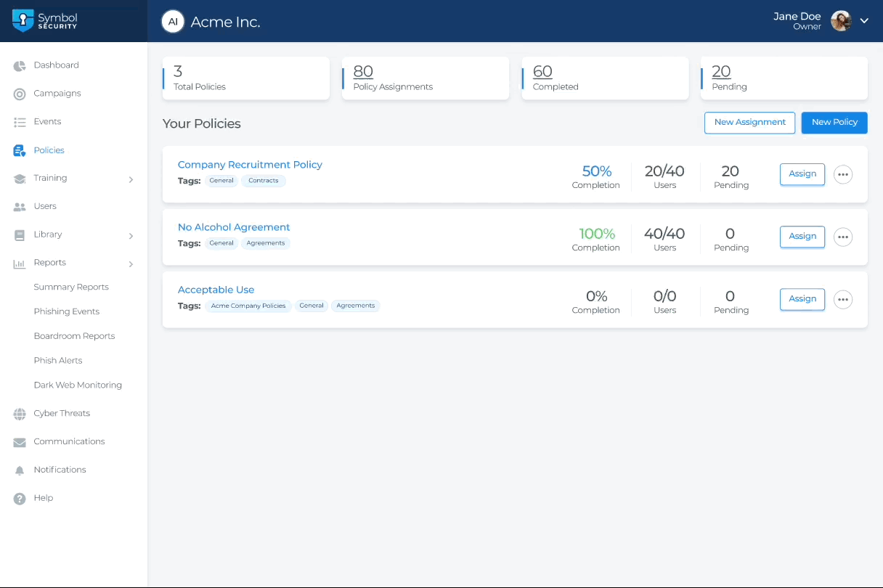Click the Users people icon
This screenshot has width=883, height=588.
point(20,207)
